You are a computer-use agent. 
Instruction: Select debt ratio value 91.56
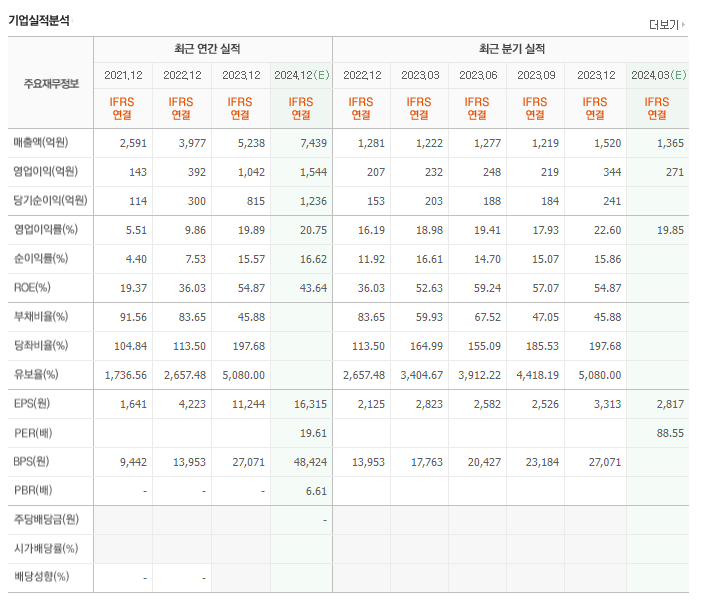point(133,318)
